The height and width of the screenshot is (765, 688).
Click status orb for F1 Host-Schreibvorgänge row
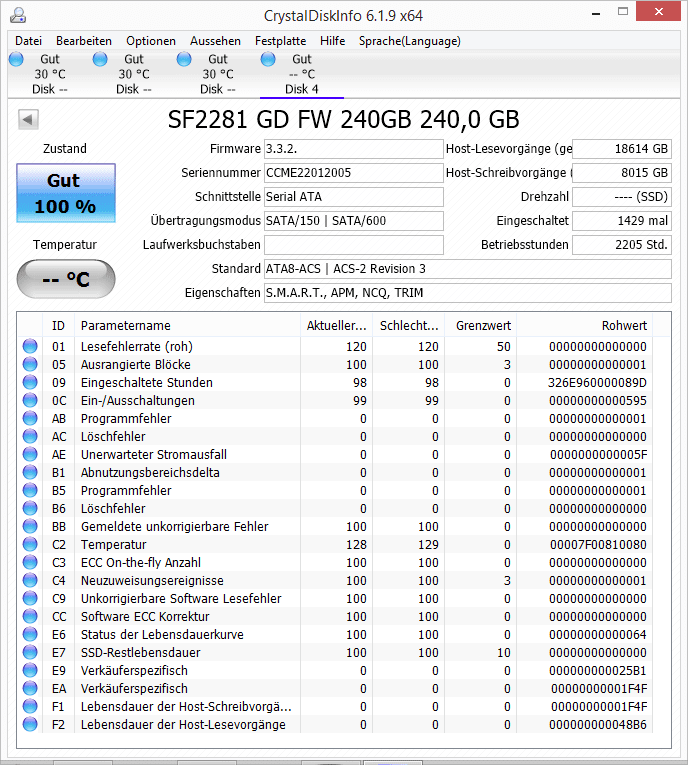(30, 706)
